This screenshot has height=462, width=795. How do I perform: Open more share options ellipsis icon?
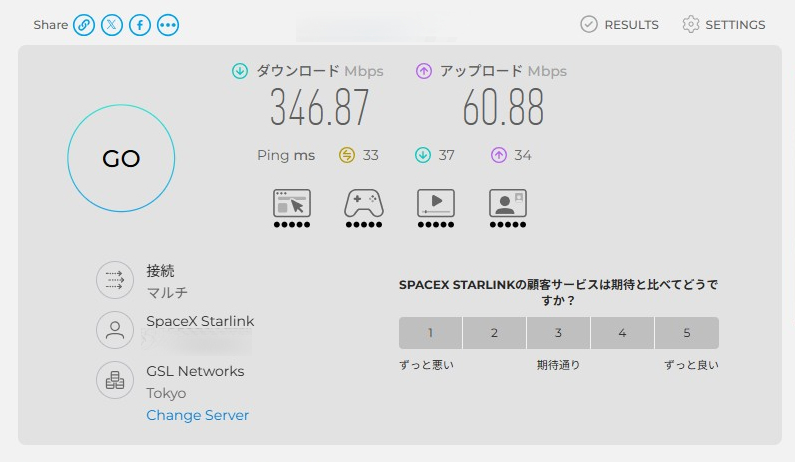tap(168, 25)
